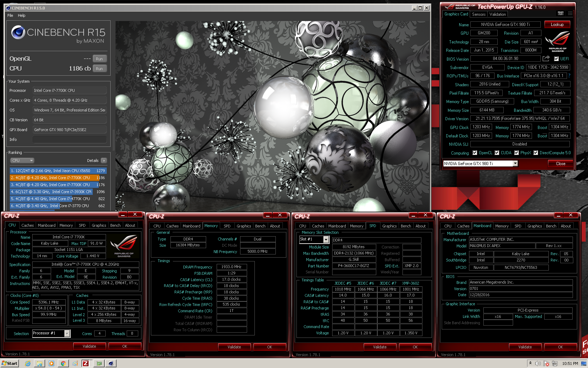Image resolution: width=588 pixels, height=368 pixels.
Task: Expand the ranking Details arrow in Cinebench
Action: tap(104, 161)
